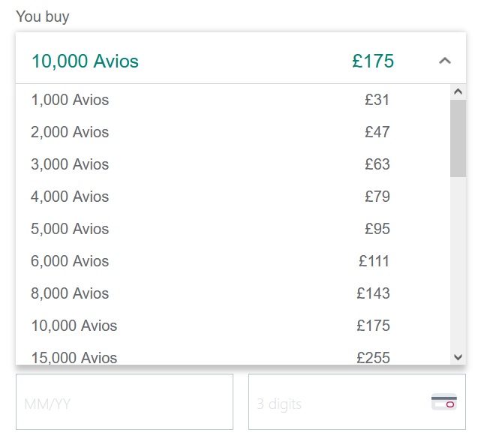490x448 pixels.
Task: Choose 4,000 Avios for £79
Action: point(70,197)
